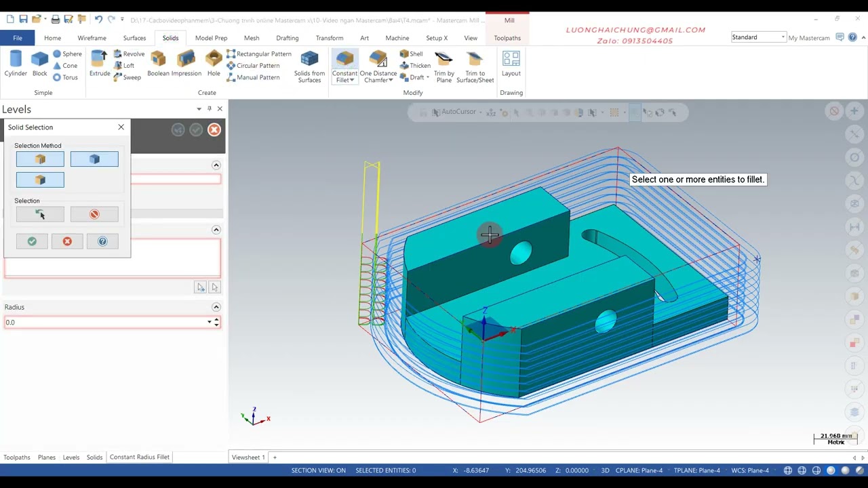Run the Impression solid command
This screenshot has height=488, width=868.
pos(186,64)
